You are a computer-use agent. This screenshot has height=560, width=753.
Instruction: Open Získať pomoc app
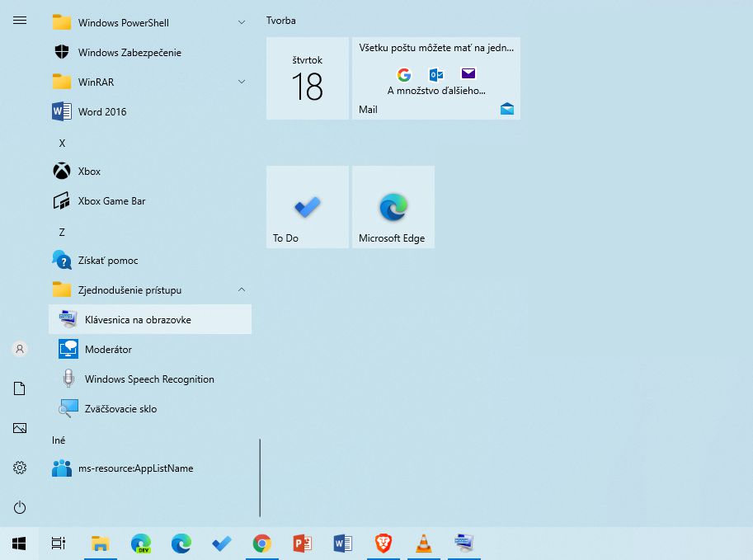tap(150, 261)
